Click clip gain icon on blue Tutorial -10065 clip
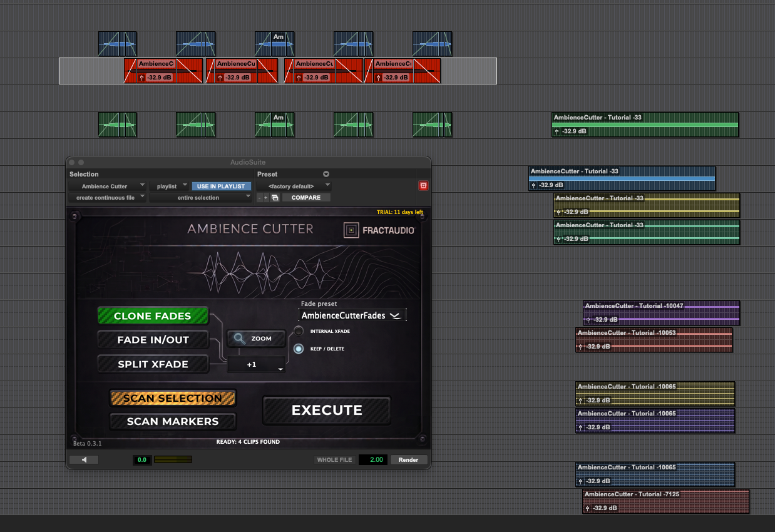 [x=582, y=481]
